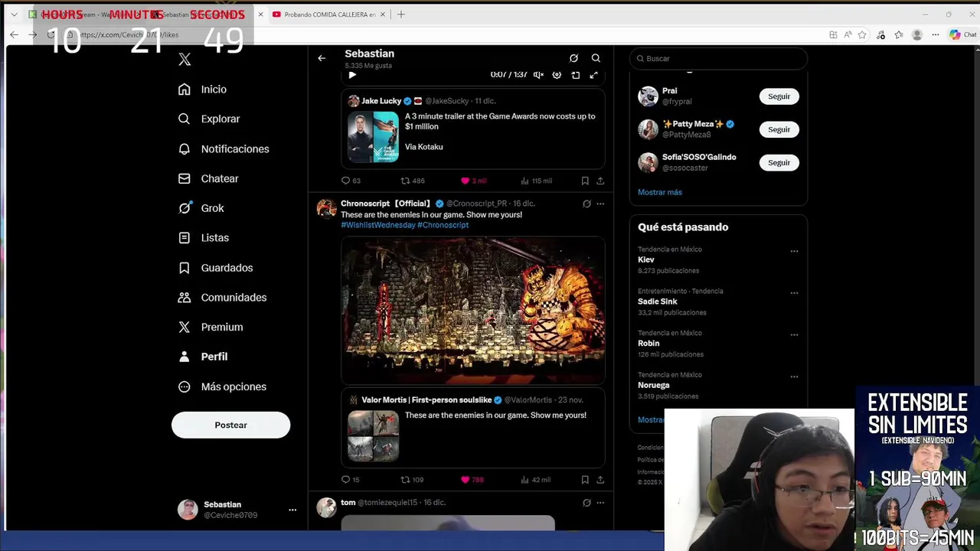The image size is (980, 551).
Task: Add page to browser favorites star
Action: [x=862, y=34]
